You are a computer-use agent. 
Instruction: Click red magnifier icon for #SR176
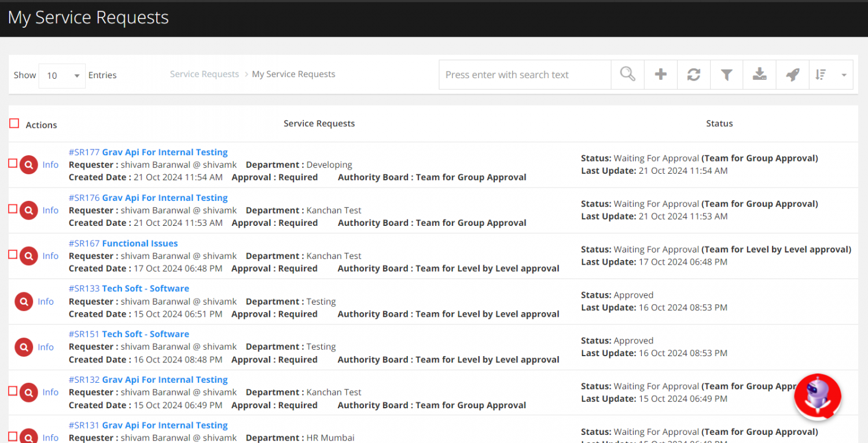coord(29,211)
